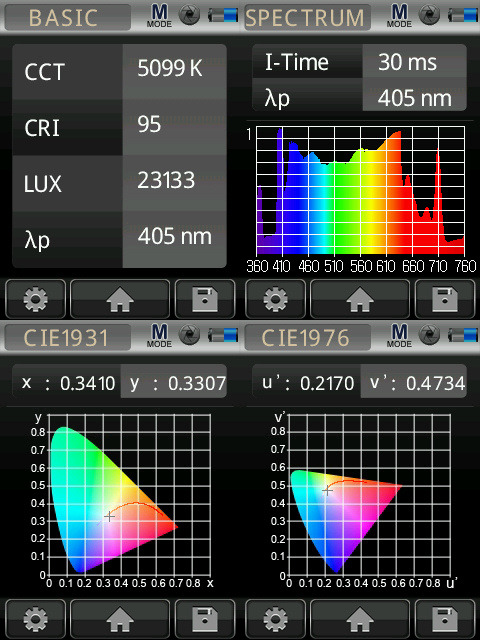Viewport: 480px width, 640px height.
Task: Save the SPECTRUM data with floppy icon
Action: (445, 299)
